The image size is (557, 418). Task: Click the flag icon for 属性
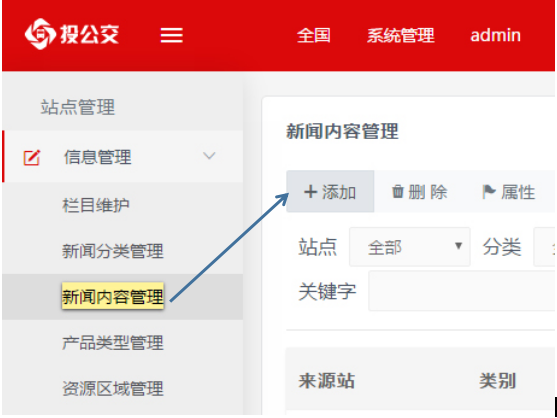pyautogui.click(x=489, y=192)
